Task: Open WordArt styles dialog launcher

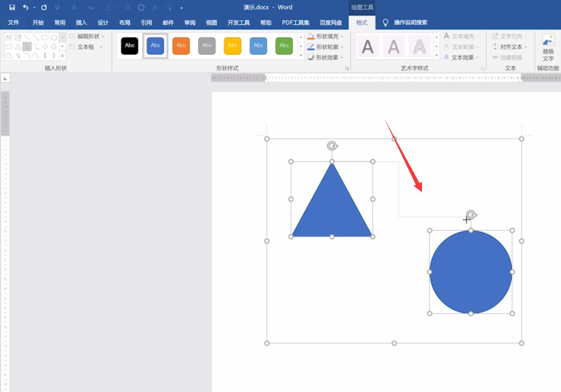Action: coord(482,68)
